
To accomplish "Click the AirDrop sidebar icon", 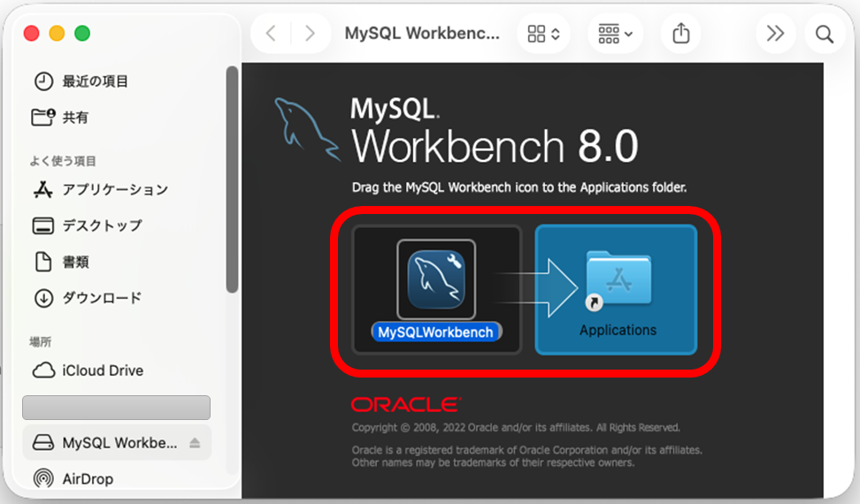I will coord(42,479).
